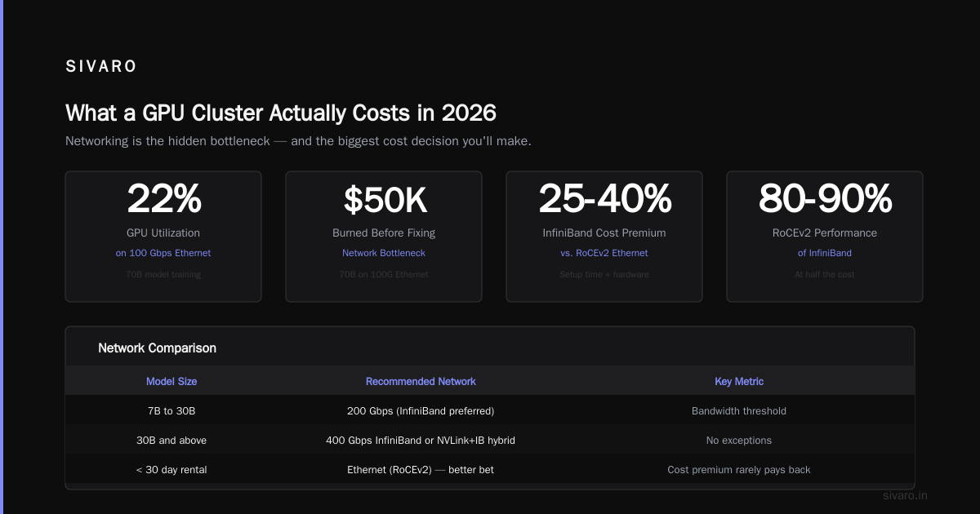980x514 pixels.
Task: Click '200 Gbps (InfiniBand preferred)' cell
Action: (x=421, y=410)
